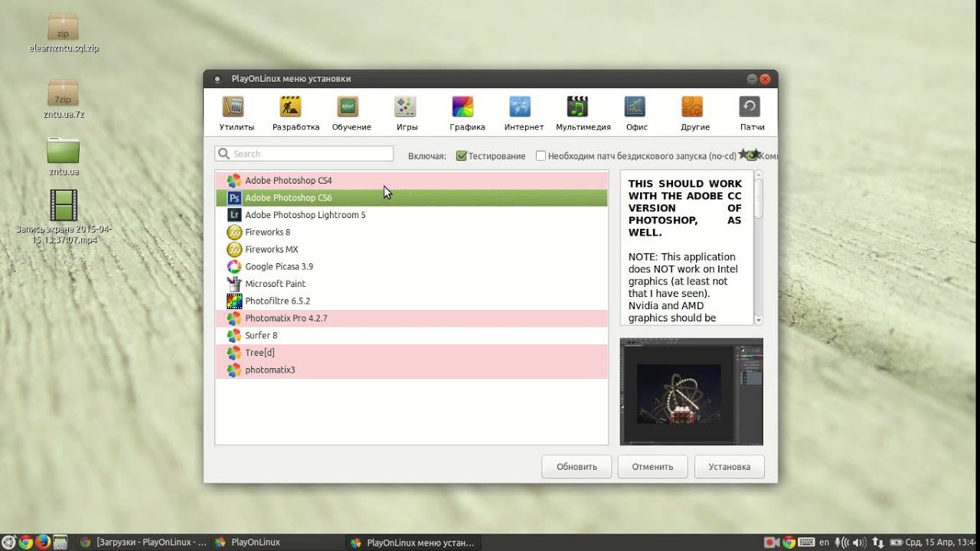Open the Обучение category

click(x=351, y=114)
